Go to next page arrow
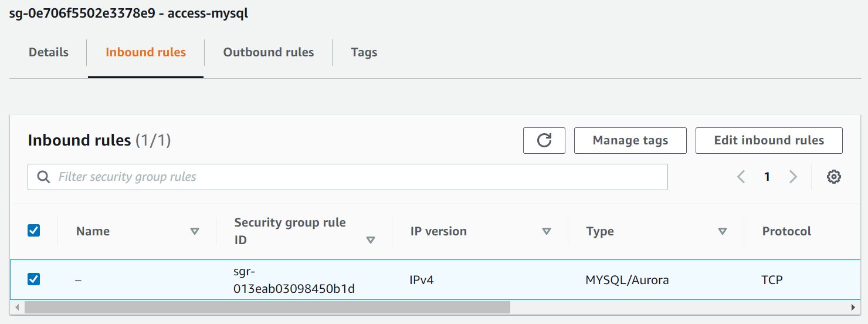This screenshot has height=324, width=868. (793, 177)
